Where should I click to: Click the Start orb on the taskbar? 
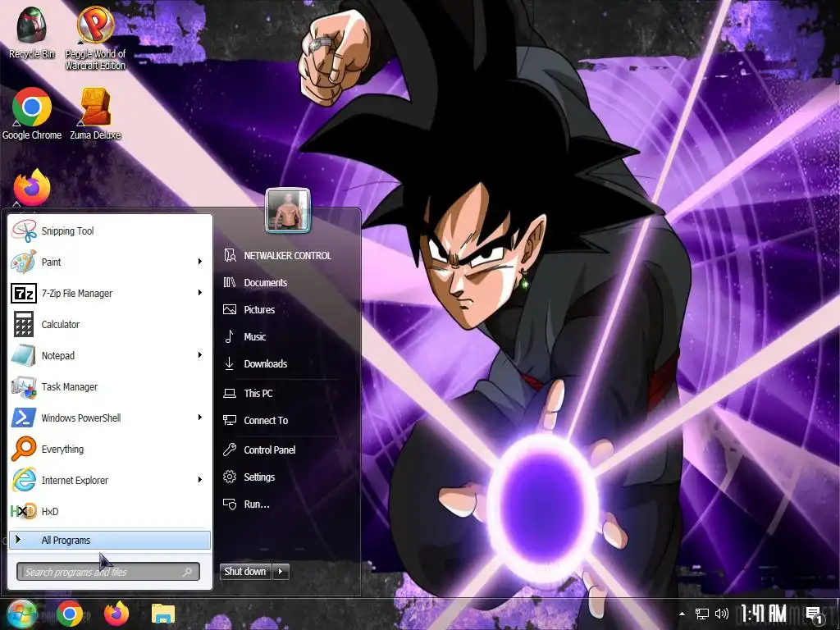coord(21,614)
